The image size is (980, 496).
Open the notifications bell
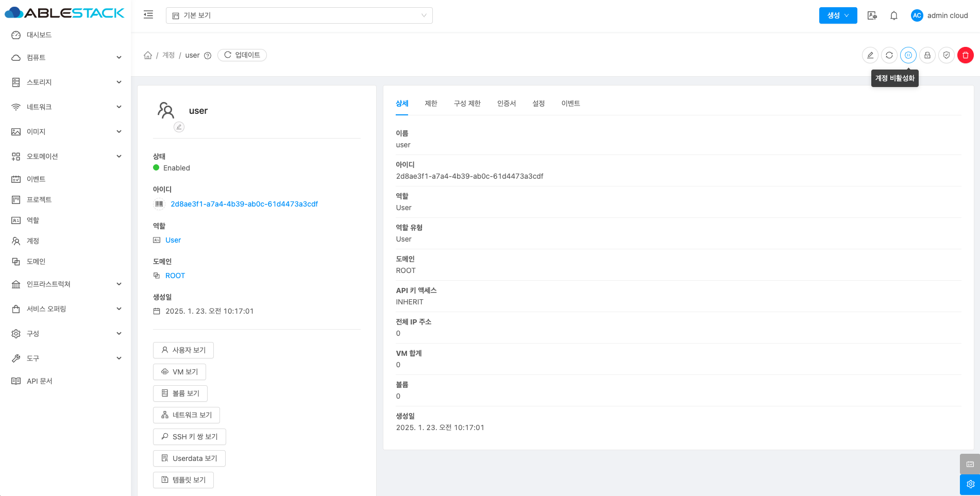click(893, 15)
